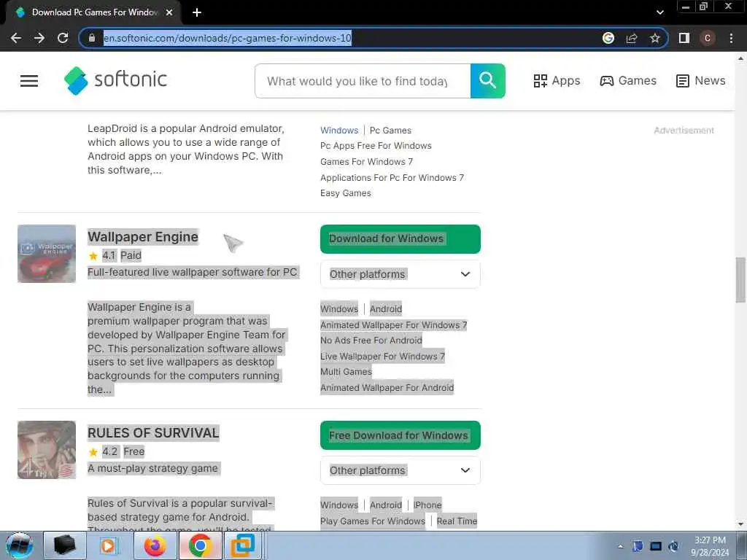Open Applications For Pc For Windows 7

[x=392, y=178]
